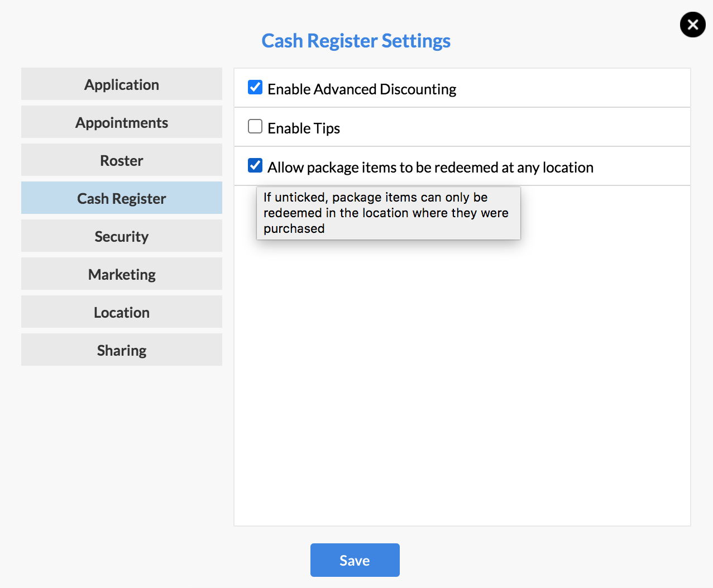713x588 pixels.
Task: Untick Allow package items redeemed at any location
Action: click(255, 165)
